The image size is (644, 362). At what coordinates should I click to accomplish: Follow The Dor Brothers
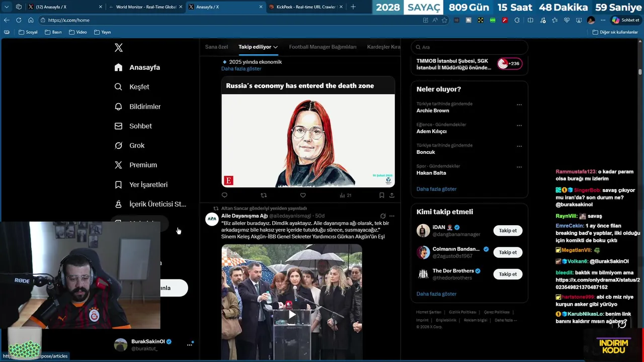pyautogui.click(x=508, y=274)
